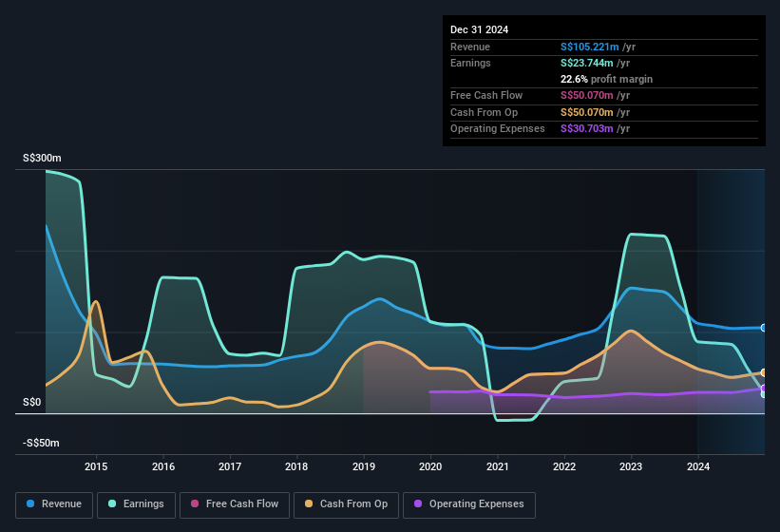This screenshot has width=780, height=532.
Task: Click the 2024 year label on axis
Action: [x=698, y=466]
